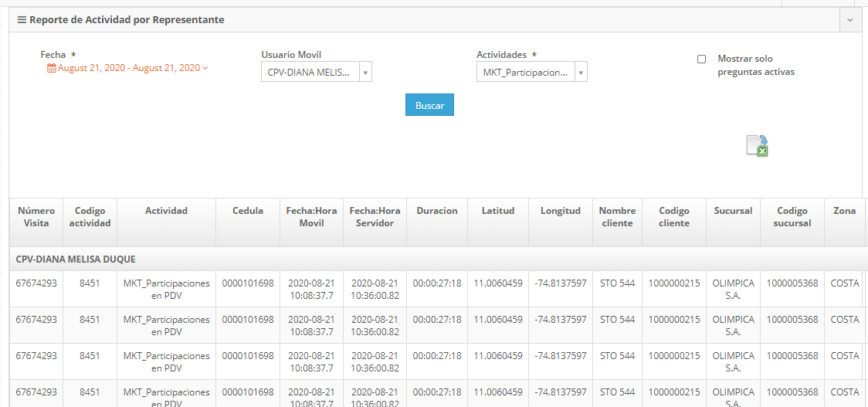Click latitude 11.0060459 in first row

(x=498, y=283)
